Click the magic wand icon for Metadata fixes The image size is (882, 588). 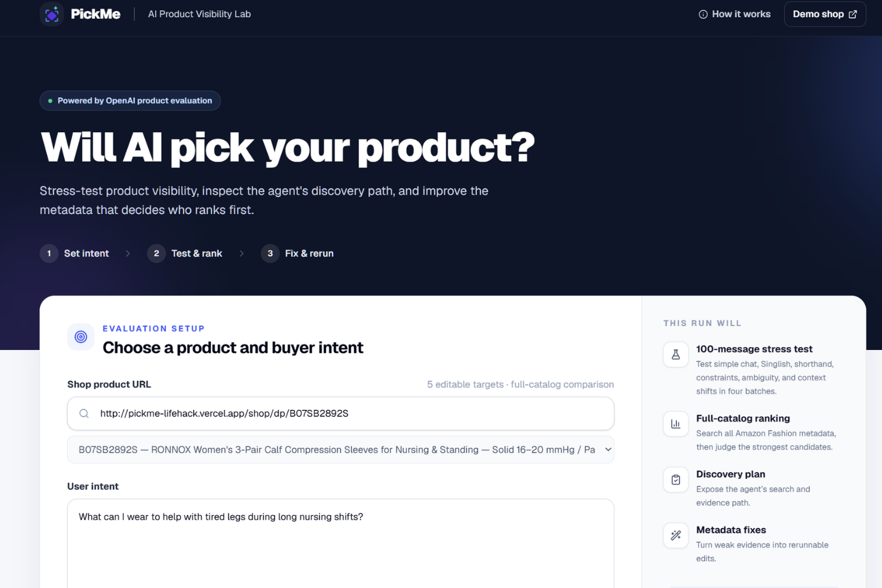point(676,535)
